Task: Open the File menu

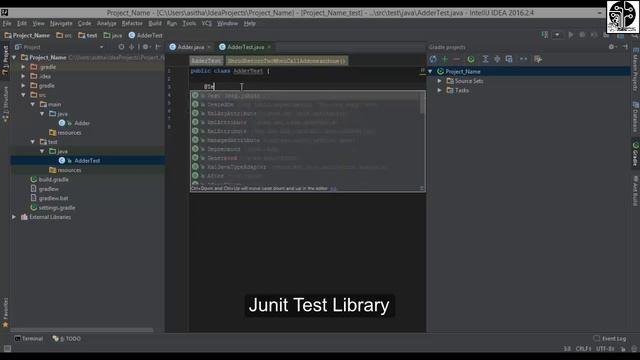Action: point(7,24)
